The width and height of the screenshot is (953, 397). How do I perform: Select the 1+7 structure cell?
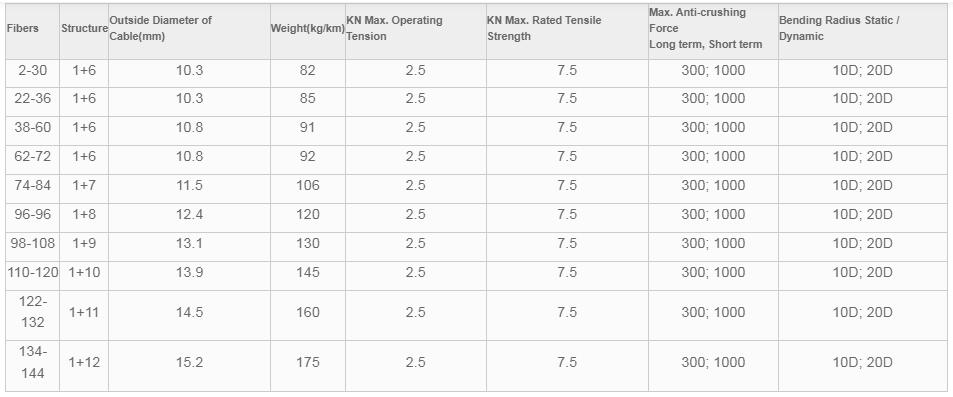(84, 185)
